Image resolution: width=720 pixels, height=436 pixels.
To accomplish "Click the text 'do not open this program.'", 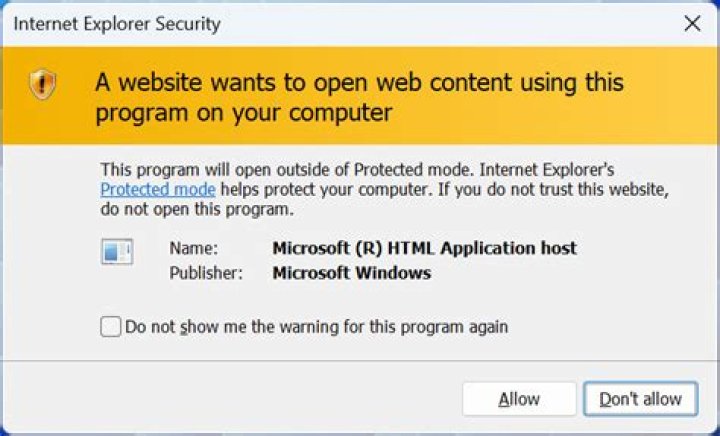I will [197, 210].
